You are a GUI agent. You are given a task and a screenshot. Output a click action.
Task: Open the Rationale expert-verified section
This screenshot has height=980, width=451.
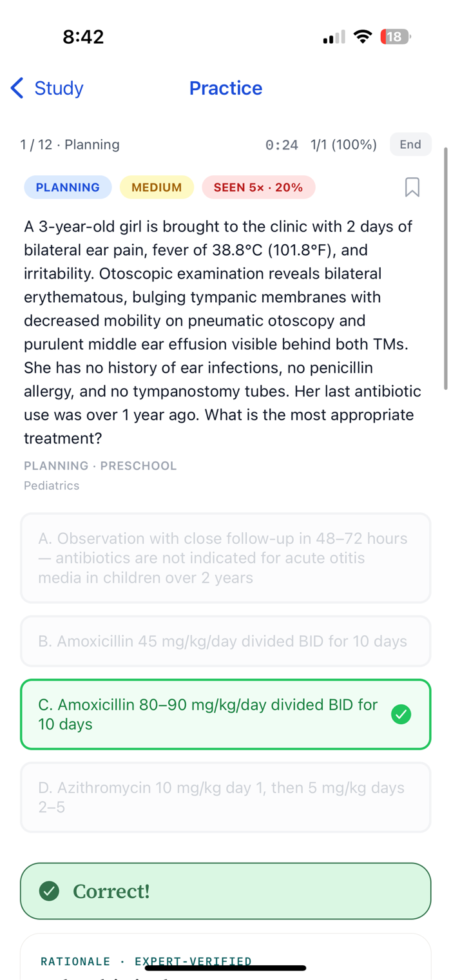tap(146, 961)
